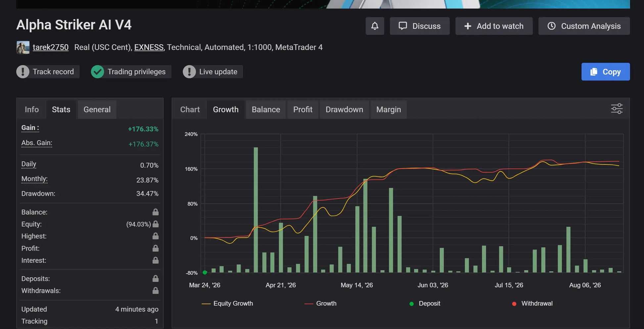Select the Margin chart tab

point(389,110)
